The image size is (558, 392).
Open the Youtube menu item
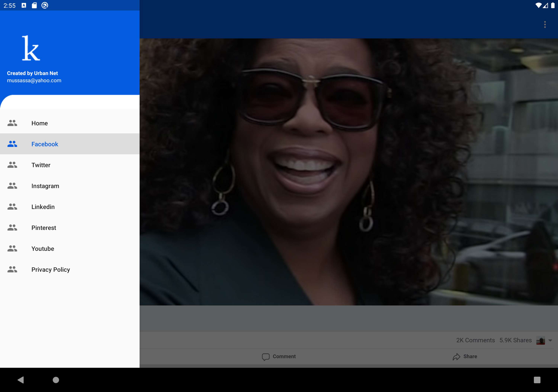coord(70,249)
